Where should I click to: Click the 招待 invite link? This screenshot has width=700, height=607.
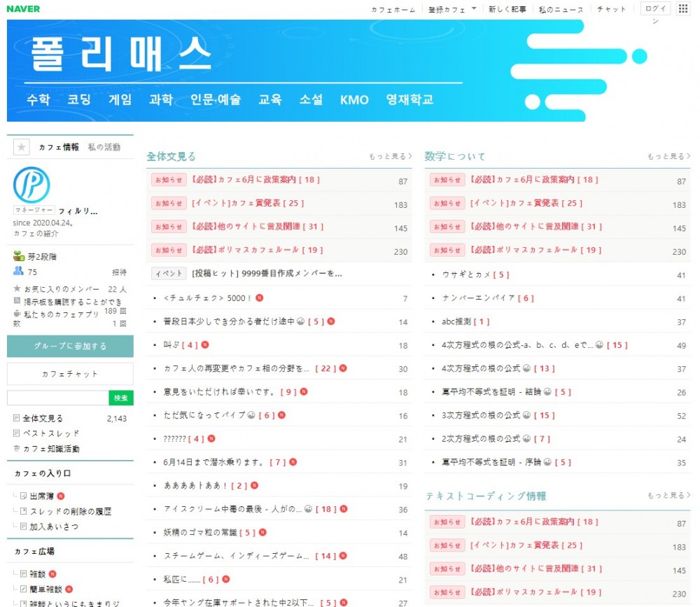[x=119, y=272]
